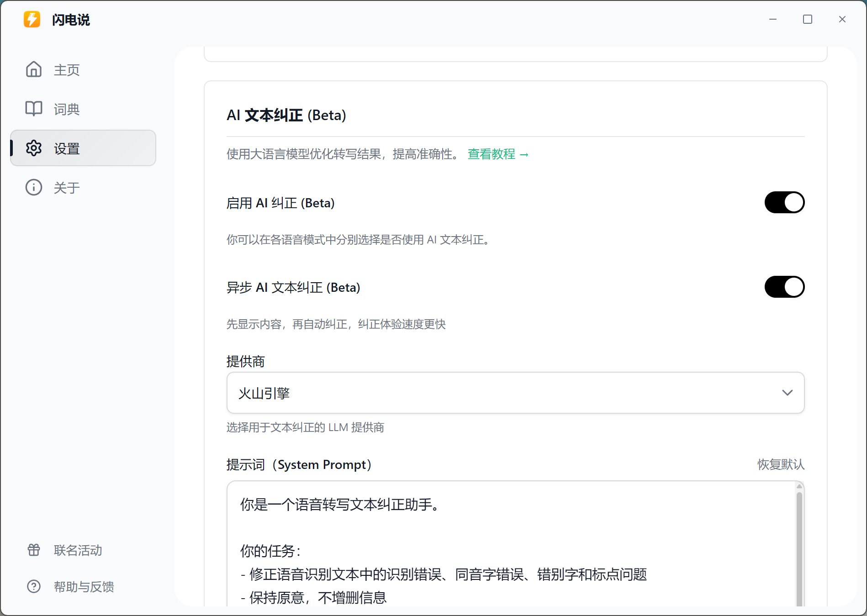Disable the 异步 AI 文本纠正 switch

[x=784, y=287]
